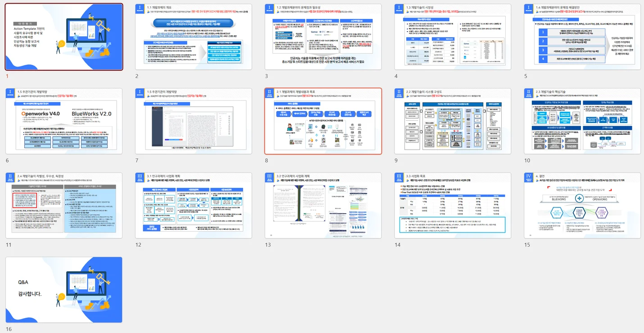Screen dimensions: 644x333
Task: Click the red slide number 1 label
Action: click(7, 76)
